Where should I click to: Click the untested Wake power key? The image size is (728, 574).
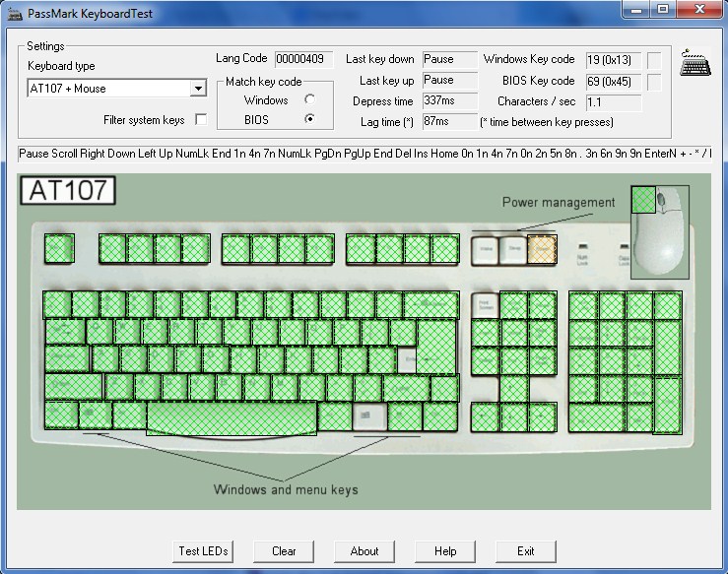click(486, 250)
